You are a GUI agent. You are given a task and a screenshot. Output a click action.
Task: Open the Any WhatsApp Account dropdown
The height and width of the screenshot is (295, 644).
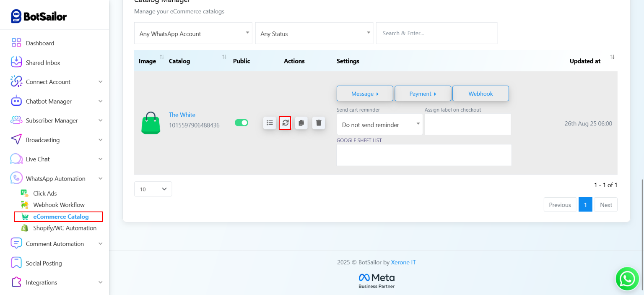(x=193, y=33)
